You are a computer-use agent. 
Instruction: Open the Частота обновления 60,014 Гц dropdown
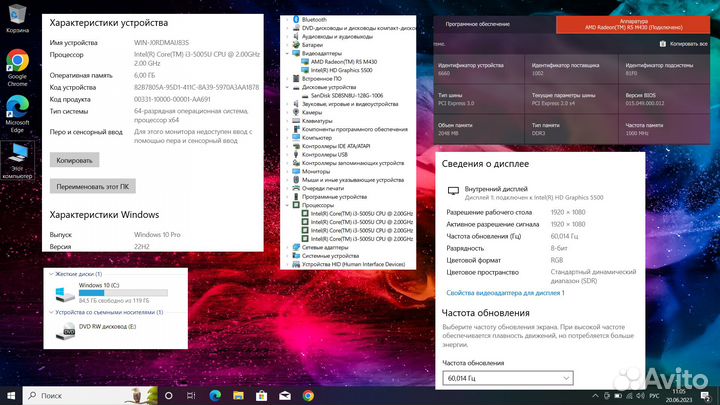(x=508, y=378)
